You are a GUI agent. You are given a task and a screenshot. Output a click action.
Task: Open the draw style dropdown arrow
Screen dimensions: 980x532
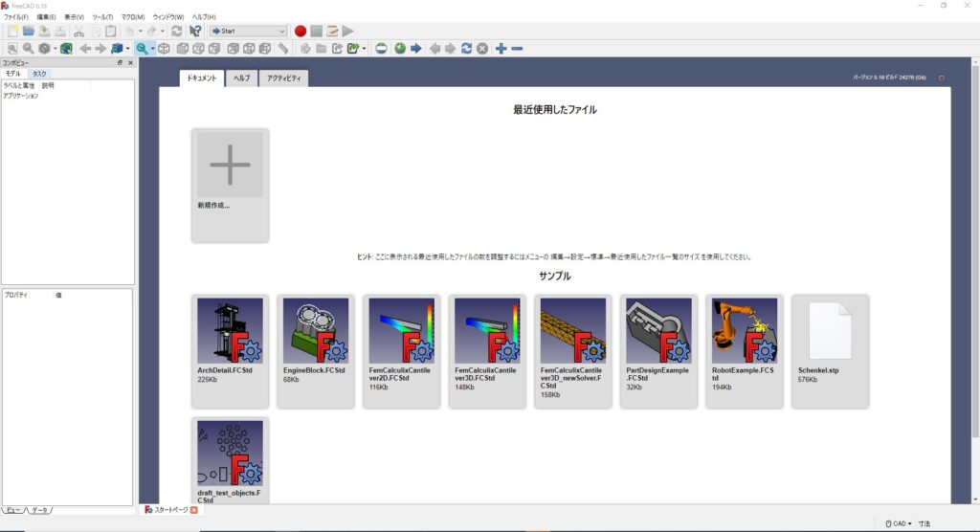(55, 49)
